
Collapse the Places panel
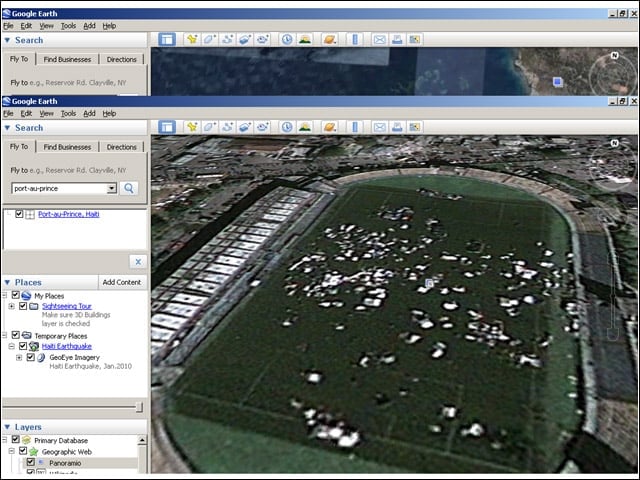point(7,282)
